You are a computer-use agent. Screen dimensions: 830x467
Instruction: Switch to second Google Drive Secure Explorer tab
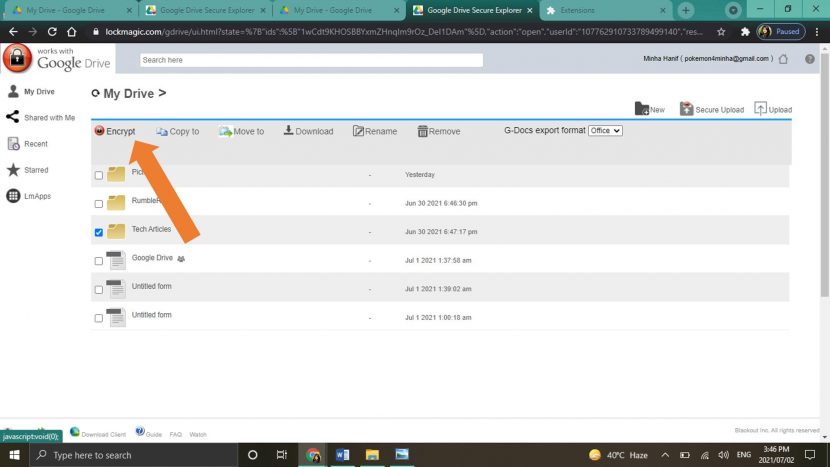473,10
